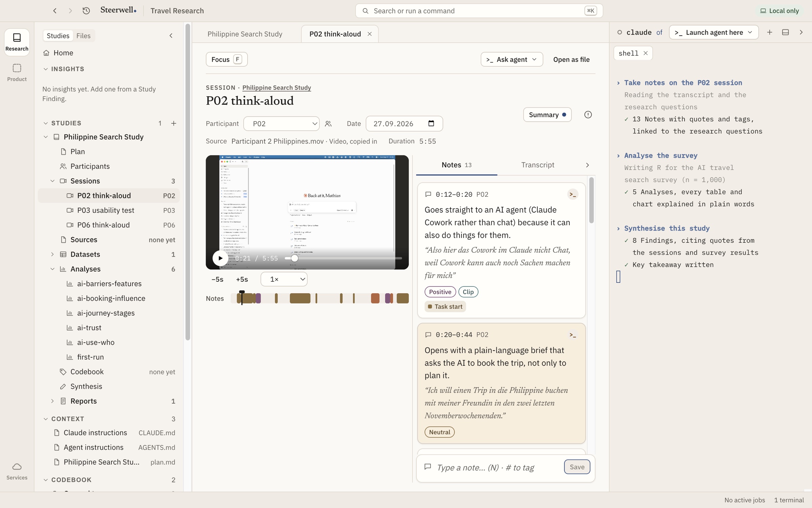Open the date picker calendar icon
The width and height of the screenshot is (812, 508).
tap(431, 123)
